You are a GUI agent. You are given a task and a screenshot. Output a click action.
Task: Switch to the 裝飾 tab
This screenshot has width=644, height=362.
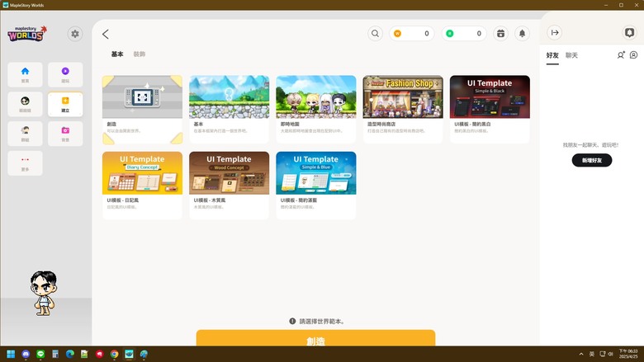click(x=140, y=54)
